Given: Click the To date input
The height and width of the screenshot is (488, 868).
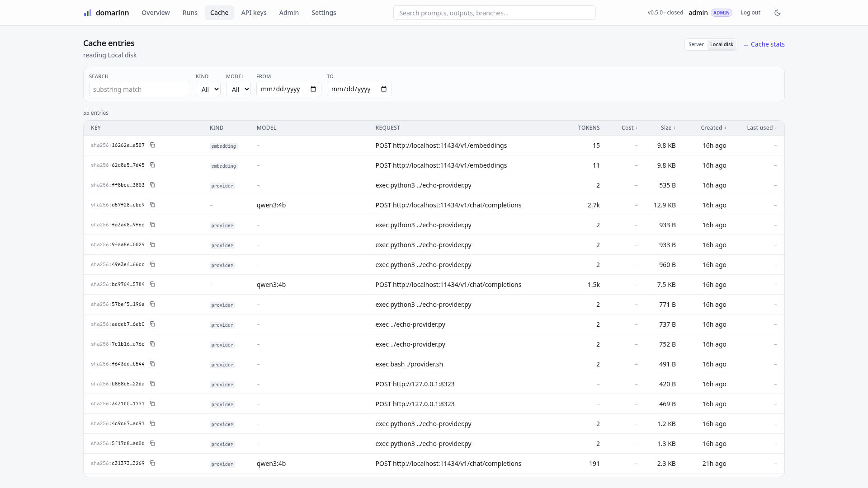Looking at the screenshot, I should tap(359, 89).
